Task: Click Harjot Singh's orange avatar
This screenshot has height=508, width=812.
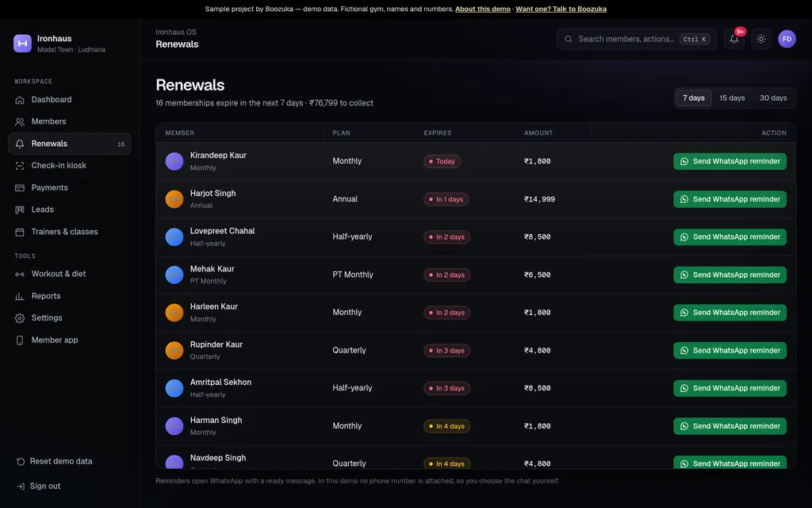Action: 174,199
